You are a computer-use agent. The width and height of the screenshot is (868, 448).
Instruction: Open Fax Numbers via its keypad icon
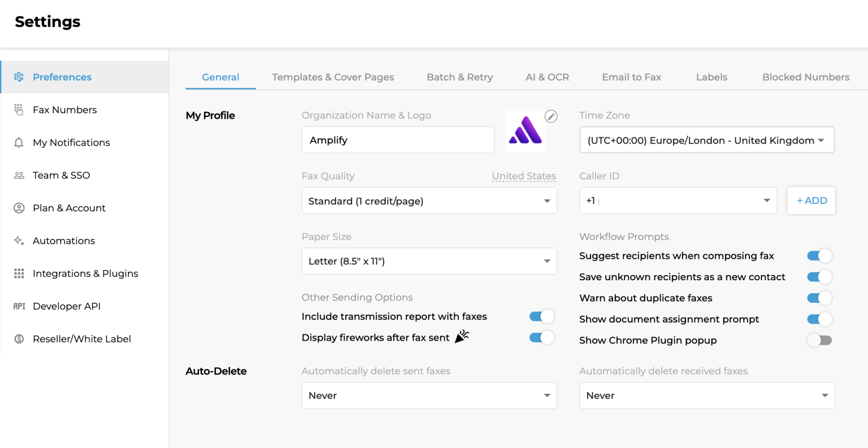19,110
